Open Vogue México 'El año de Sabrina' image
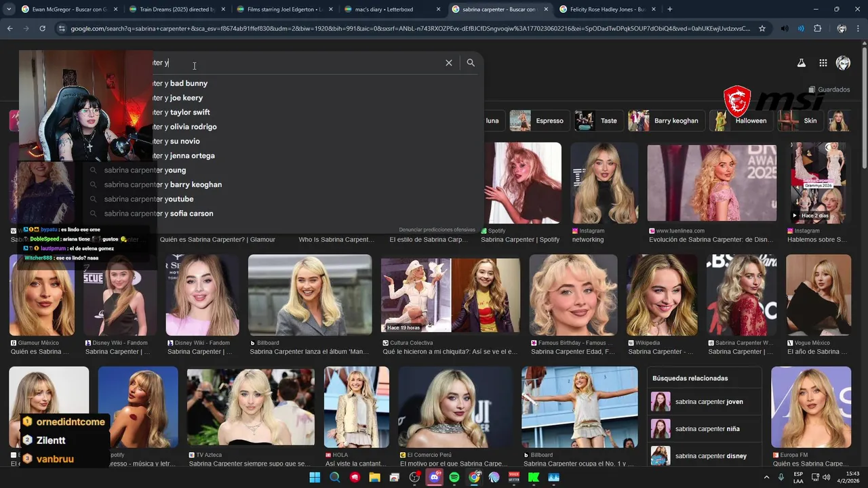 [818, 295]
